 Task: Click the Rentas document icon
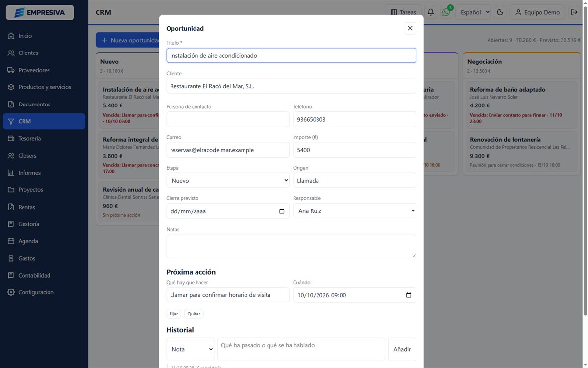[11, 207]
